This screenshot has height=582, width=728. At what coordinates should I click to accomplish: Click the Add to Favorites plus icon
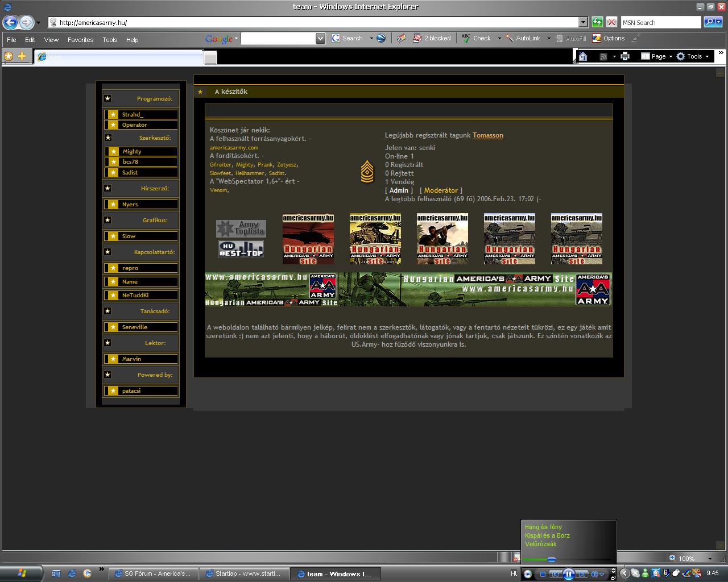point(22,56)
